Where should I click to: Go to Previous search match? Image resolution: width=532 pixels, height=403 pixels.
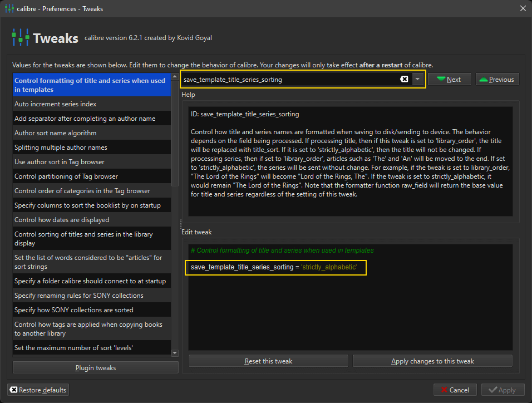click(x=496, y=79)
